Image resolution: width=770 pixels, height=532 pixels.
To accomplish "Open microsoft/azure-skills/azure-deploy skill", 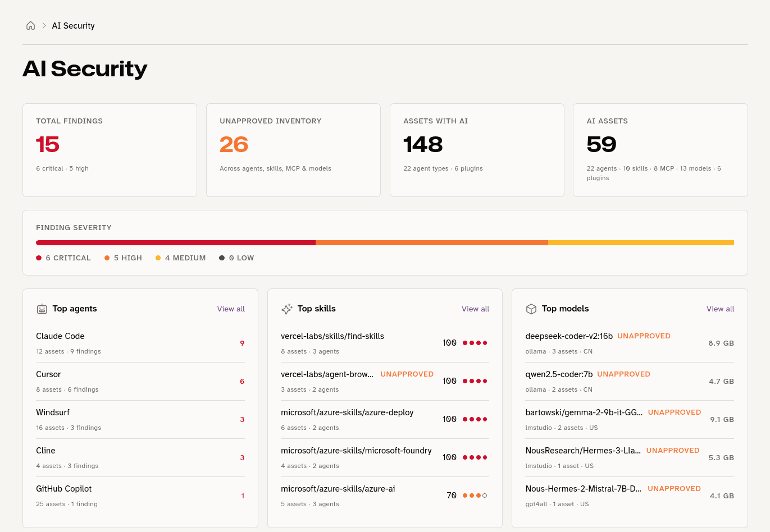I will point(347,412).
